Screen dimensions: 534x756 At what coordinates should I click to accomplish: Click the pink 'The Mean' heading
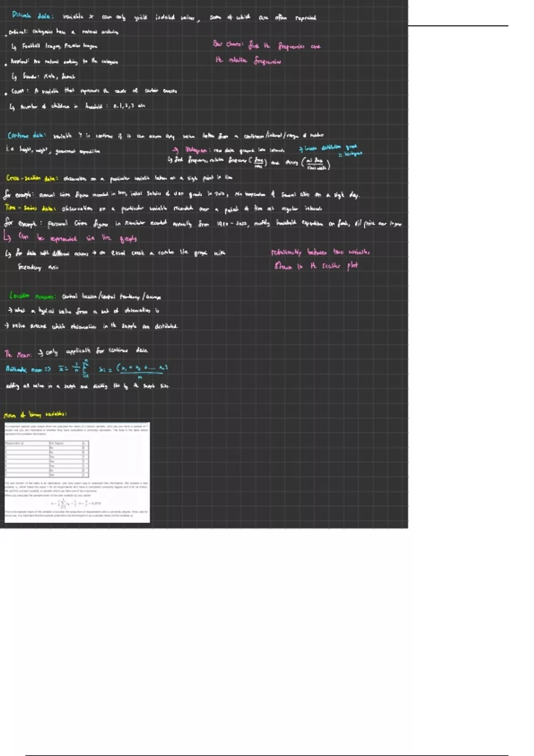point(18,354)
